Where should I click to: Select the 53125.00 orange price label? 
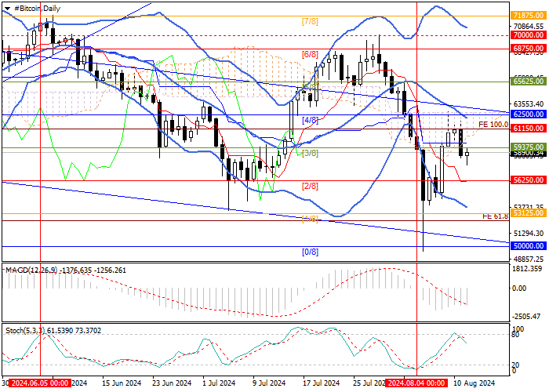(529, 213)
